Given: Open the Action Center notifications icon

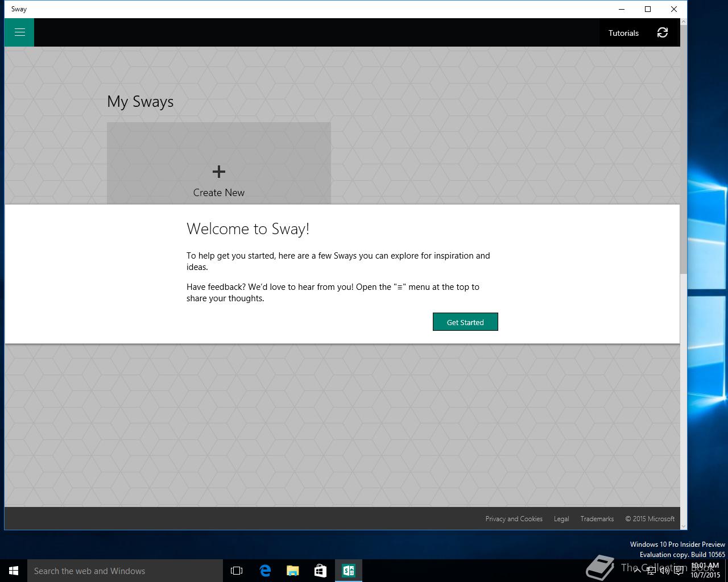Looking at the screenshot, I should coord(679,571).
